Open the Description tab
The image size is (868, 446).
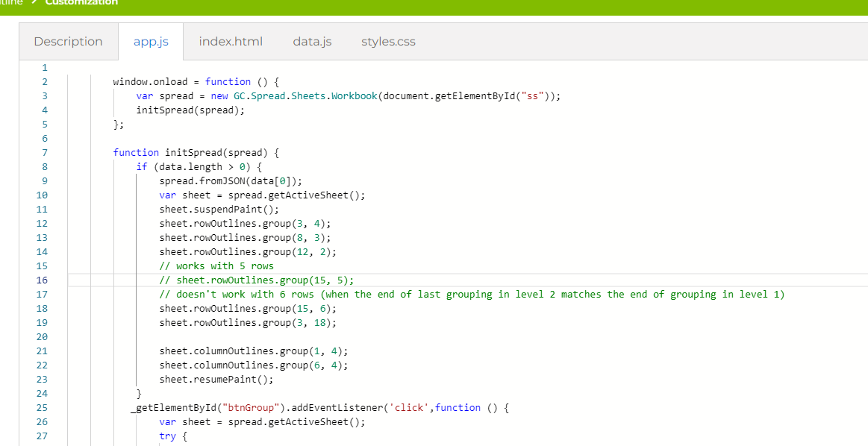point(68,42)
